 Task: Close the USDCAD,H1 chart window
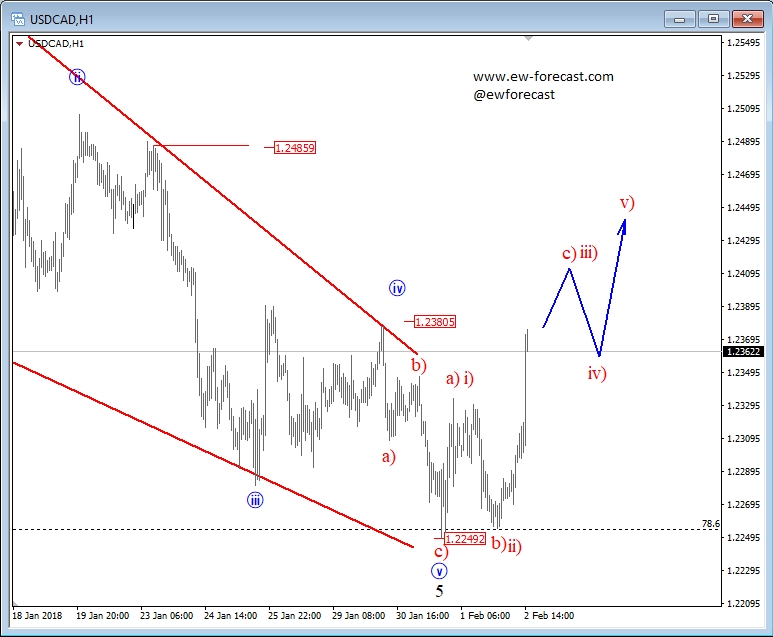click(x=747, y=19)
